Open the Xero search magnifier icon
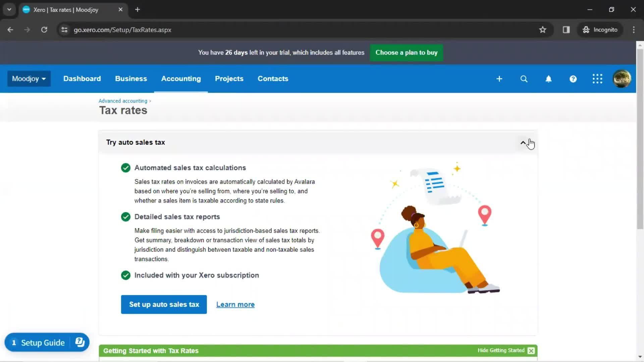Viewport: 644px width, 362px height. click(524, 79)
